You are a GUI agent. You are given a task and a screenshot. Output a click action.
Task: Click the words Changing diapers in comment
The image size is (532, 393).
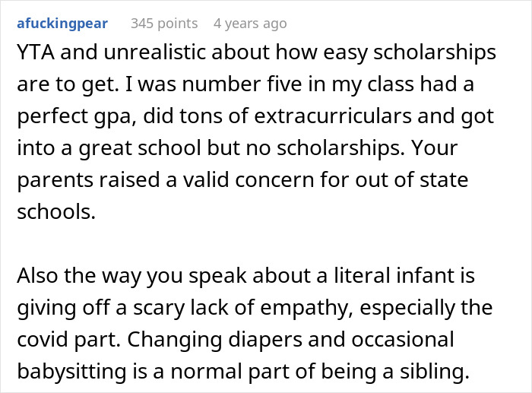tap(215, 340)
